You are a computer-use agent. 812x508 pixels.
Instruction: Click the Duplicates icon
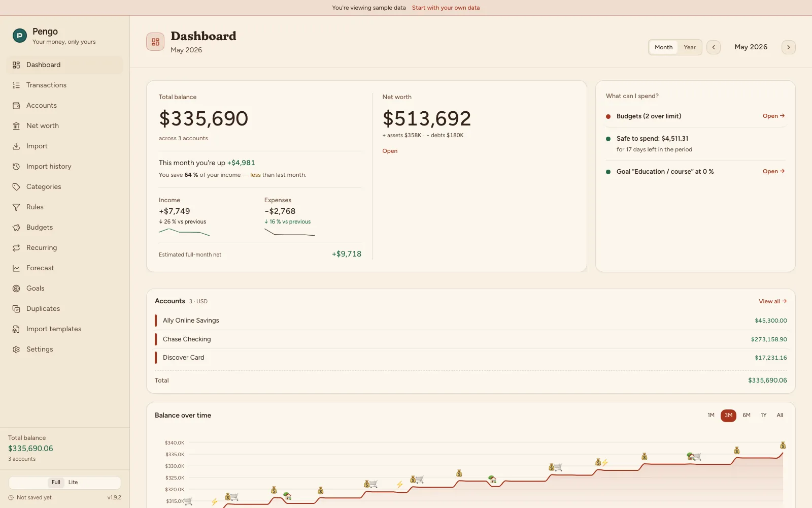pyautogui.click(x=16, y=309)
